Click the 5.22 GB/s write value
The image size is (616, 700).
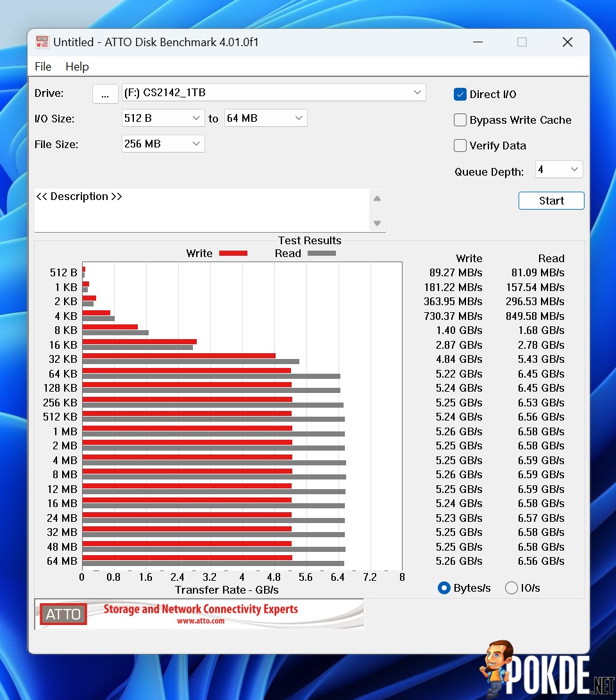pos(459,374)
